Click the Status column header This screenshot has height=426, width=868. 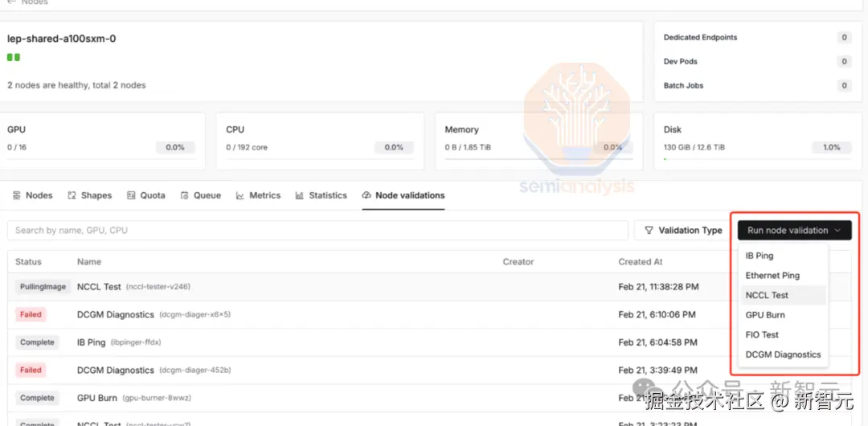coord(28,261)
